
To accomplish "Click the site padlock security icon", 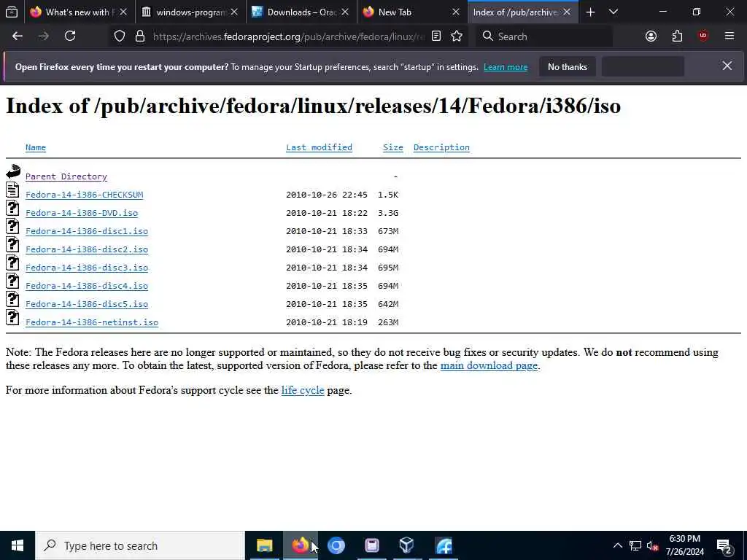I will (140, 36).
